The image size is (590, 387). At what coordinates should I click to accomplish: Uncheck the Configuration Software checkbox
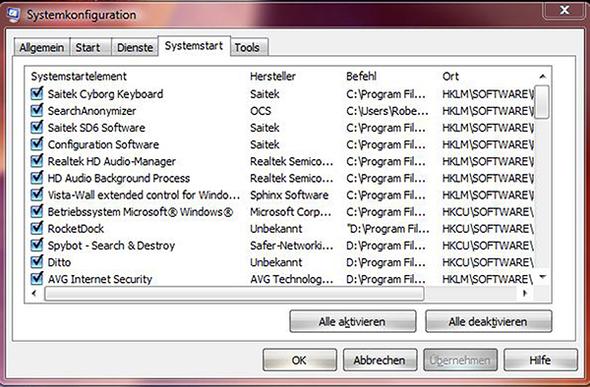pyautogui.click(x=36, y=144)
